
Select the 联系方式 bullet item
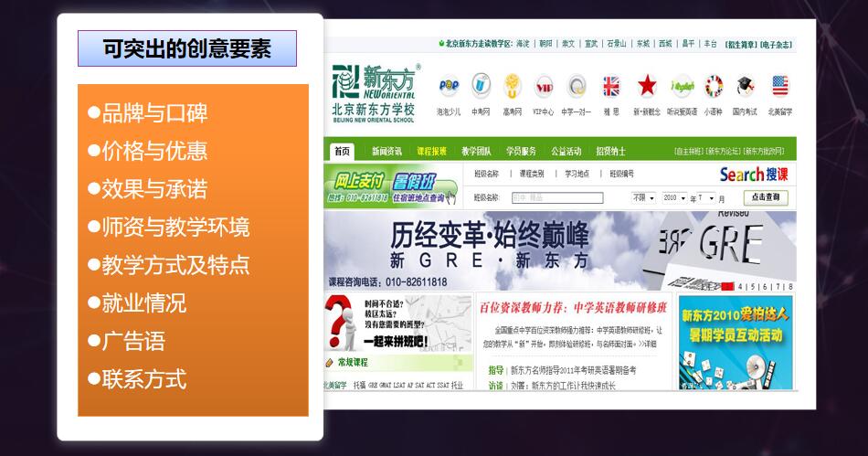[x=137, y=379]
